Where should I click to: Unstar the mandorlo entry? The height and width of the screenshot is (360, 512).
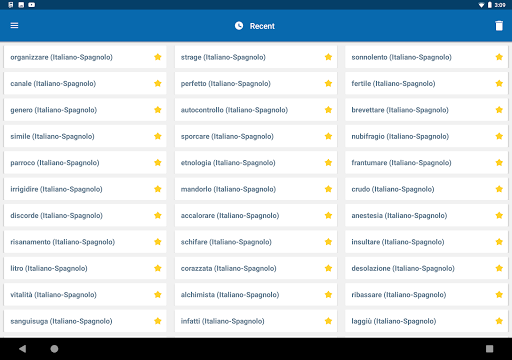click(328, 189)
